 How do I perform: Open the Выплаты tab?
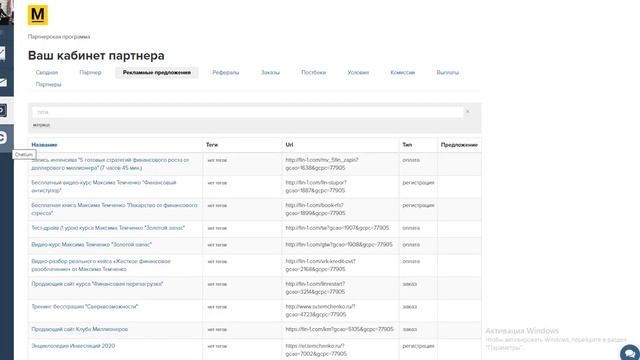pyautogui.click(x=447, y=72)
